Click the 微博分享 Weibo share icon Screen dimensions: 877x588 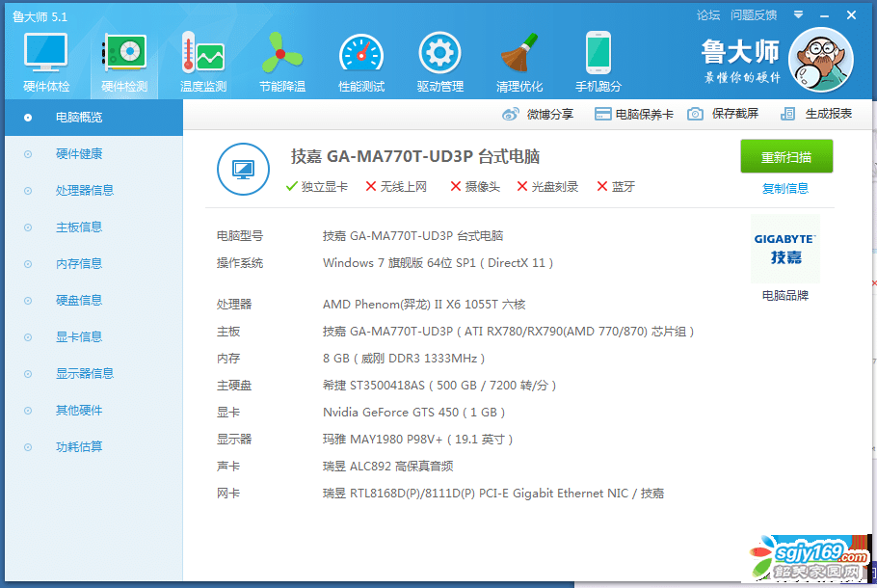pyautogui.click(x=511, y=114)
